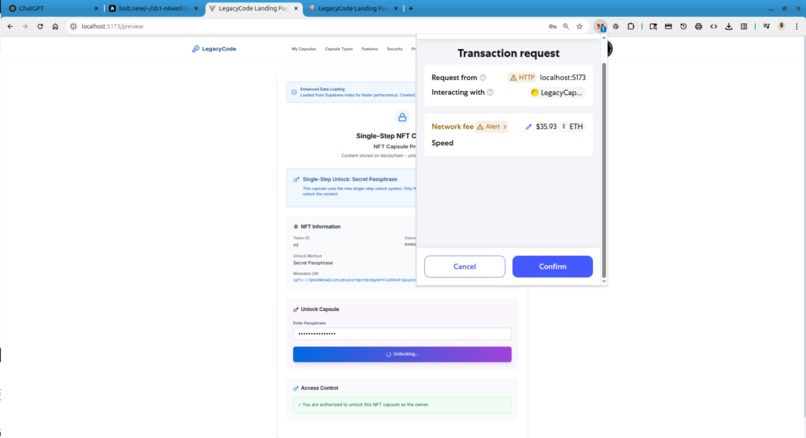Open My Capsules nav link
Image resolution: width=806 pixels, height=438 pixels.
[304, 49]
